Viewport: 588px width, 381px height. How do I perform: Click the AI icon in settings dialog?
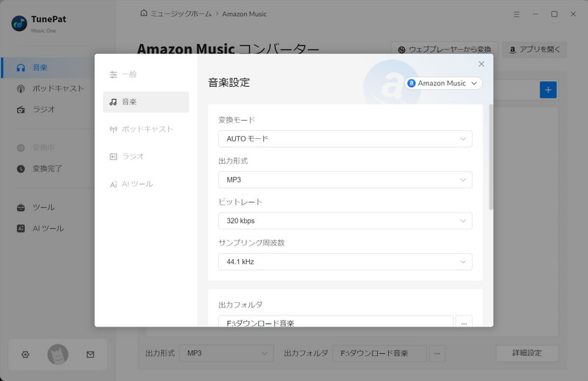(x=113, y=185)
